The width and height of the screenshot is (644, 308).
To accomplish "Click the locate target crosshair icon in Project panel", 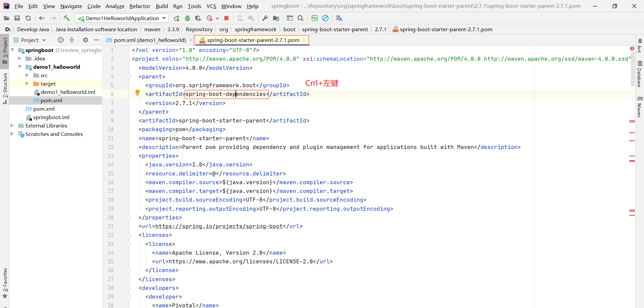I will [x=61, y=40].
